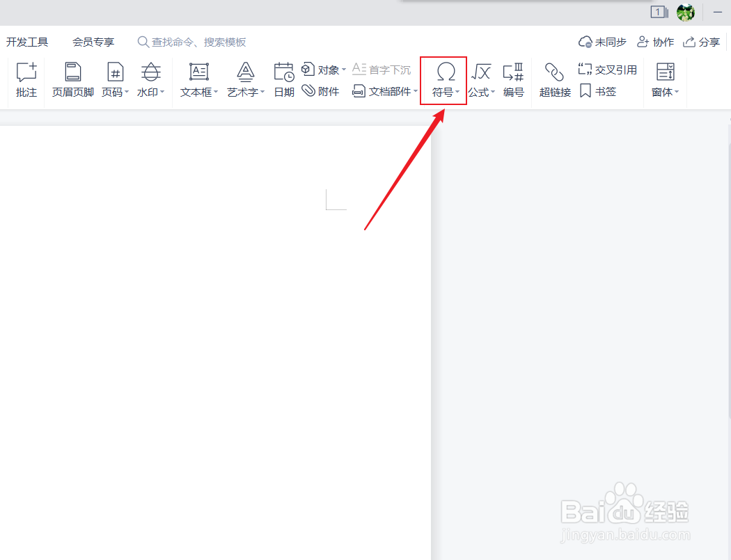Switch to the 会员专享 tab
This screenshot has width=731, height=560.
tap(93, 42)
